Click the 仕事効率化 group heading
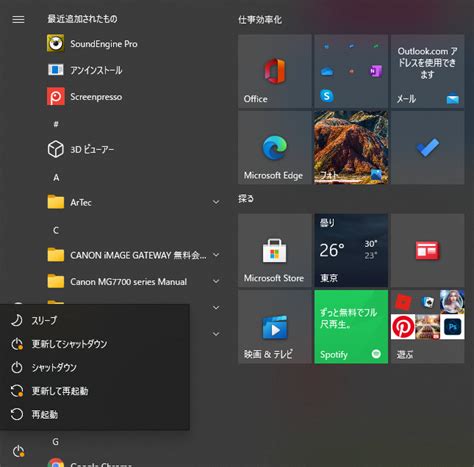The height and width of the screenshot is (467, 474). tap(260, 20)
